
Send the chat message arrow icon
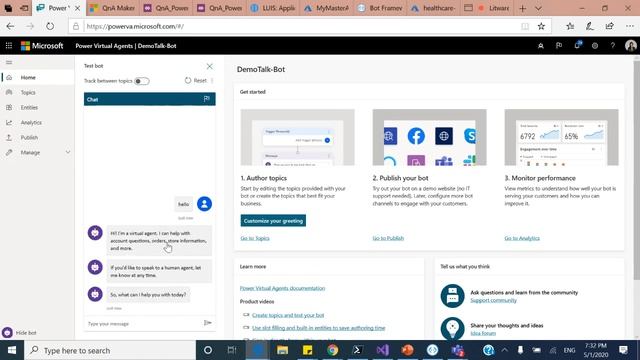(207, 323)
